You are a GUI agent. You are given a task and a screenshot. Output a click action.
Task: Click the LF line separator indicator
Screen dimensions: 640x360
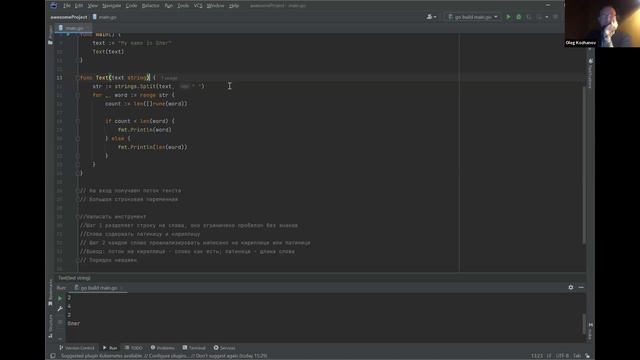pyautogui.click(x=549, y=356)
